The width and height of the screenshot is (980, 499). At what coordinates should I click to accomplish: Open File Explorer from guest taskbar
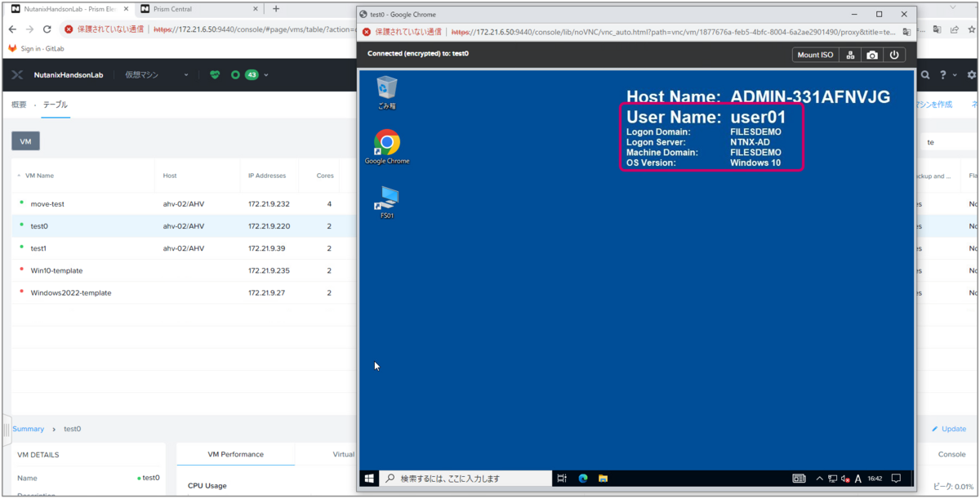coord(604,479)
